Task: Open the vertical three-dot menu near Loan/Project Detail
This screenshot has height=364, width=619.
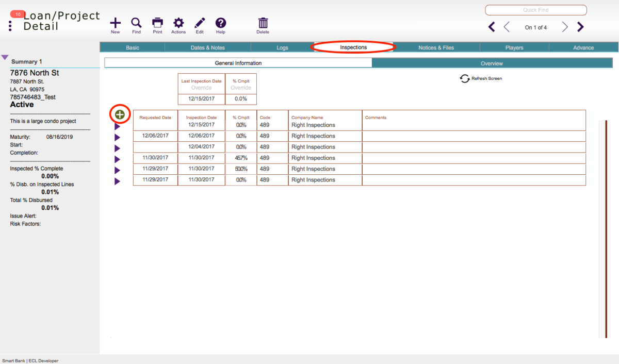Action: pyautogui.click(x=9, y=25)
